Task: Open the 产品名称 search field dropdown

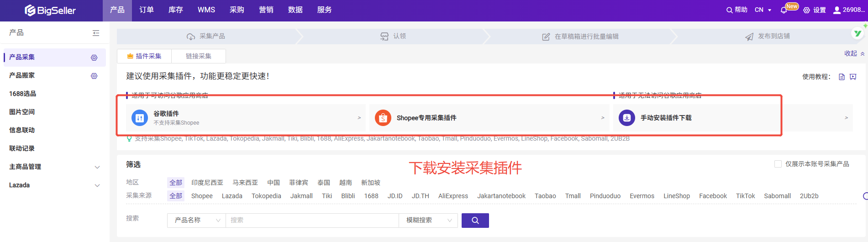Action: pos(197,221)
